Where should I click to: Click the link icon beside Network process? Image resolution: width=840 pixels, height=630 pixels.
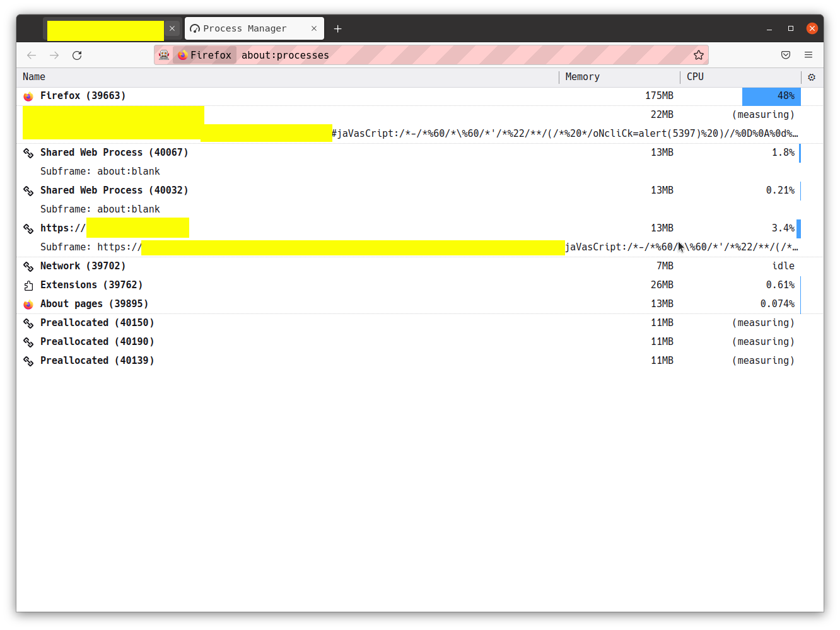[x=28, y=266]
